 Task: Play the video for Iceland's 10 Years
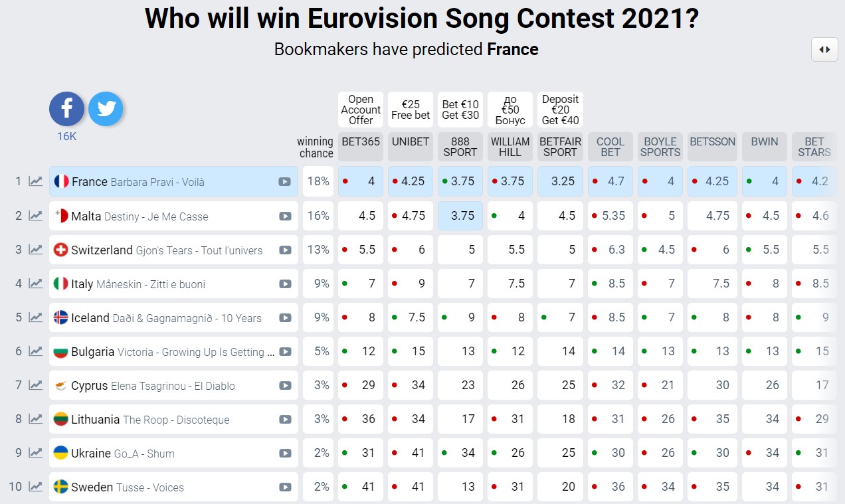point(285,318)
